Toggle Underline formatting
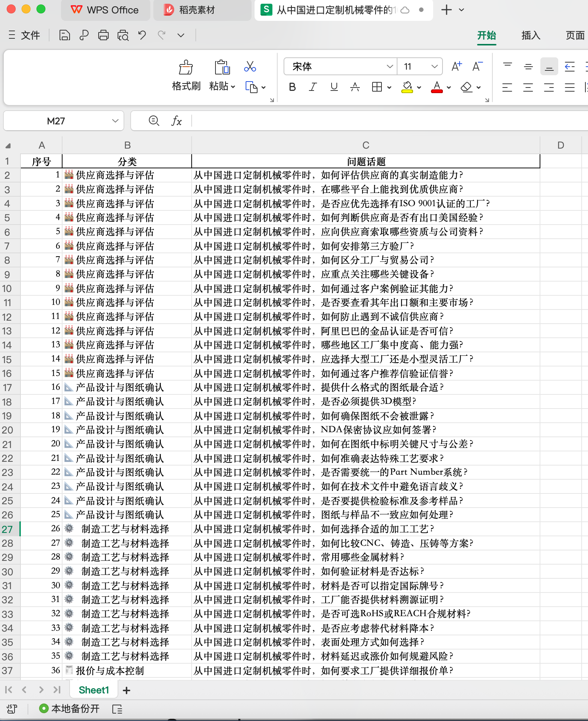The width and height of the screenshot is (588, 721). (334, 87)
